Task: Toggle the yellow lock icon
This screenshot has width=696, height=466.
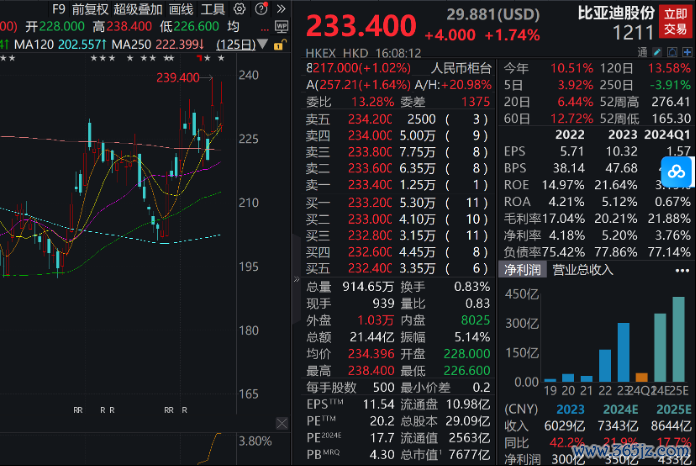Action: coord(280,45)
